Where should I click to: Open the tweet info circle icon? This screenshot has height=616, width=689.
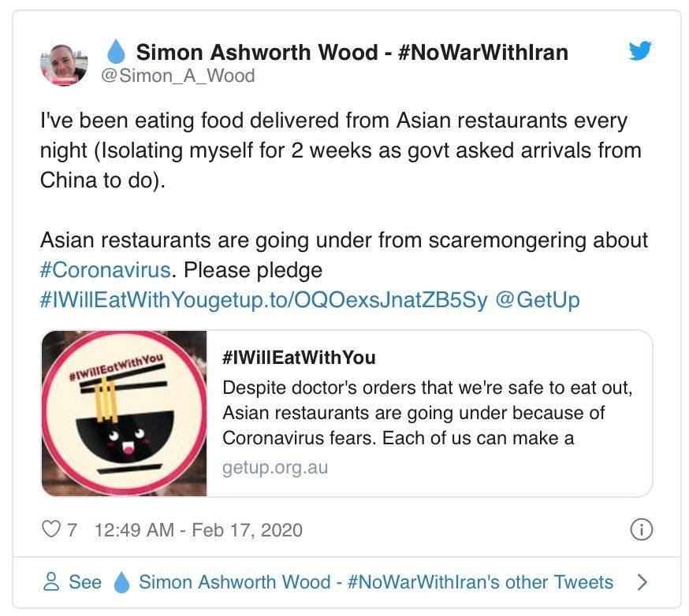(641, 529)
